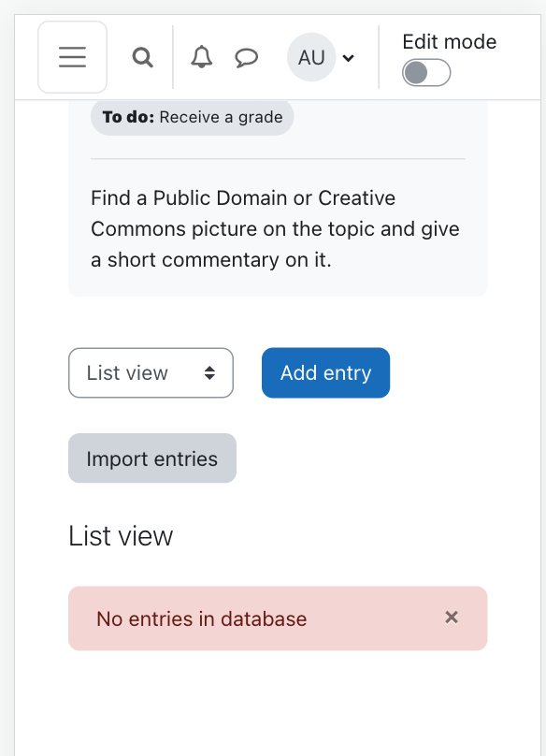Dismiss the No entries in database alert
546x756 pixels.
[x=452, y=618]
